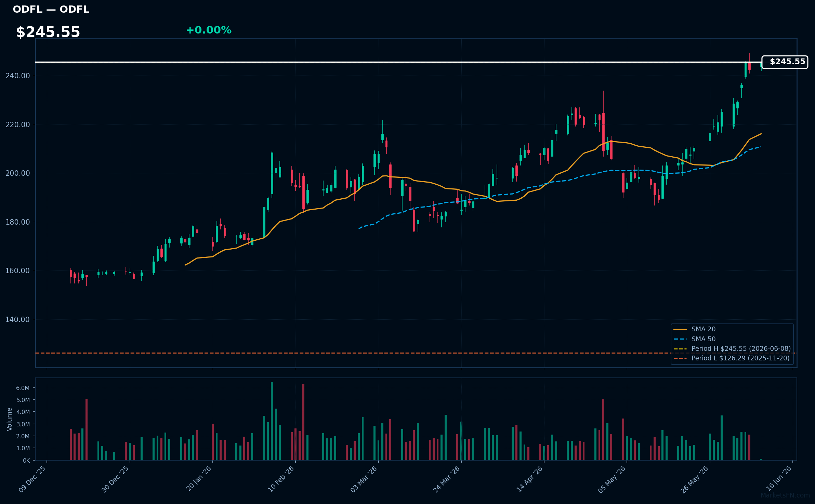Screen dimensions: 815x504
Task: Click the 240.00 price axis label
Action: (18, 76)
